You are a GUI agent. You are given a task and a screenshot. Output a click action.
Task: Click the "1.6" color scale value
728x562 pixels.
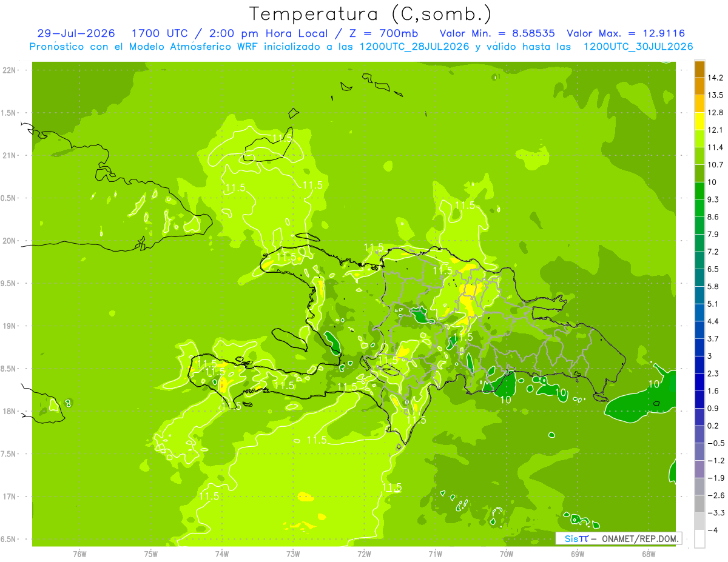point(714,391)
